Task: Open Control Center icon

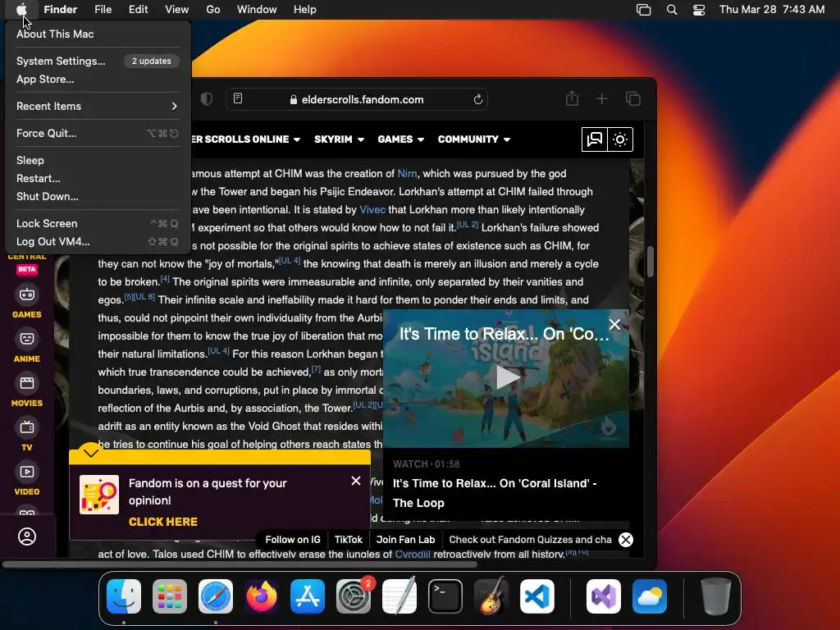Action: 699,10
